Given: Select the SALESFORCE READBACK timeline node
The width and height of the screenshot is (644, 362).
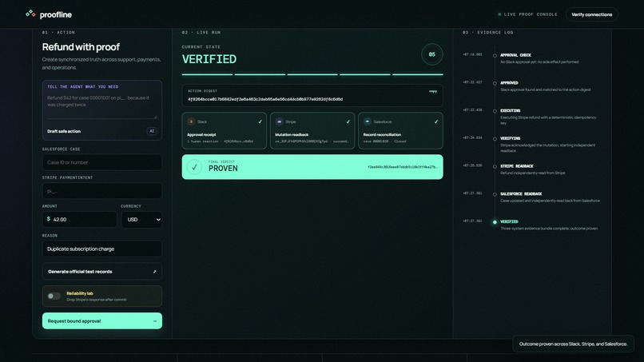Looking at the screenshot, I should [495, 194].
